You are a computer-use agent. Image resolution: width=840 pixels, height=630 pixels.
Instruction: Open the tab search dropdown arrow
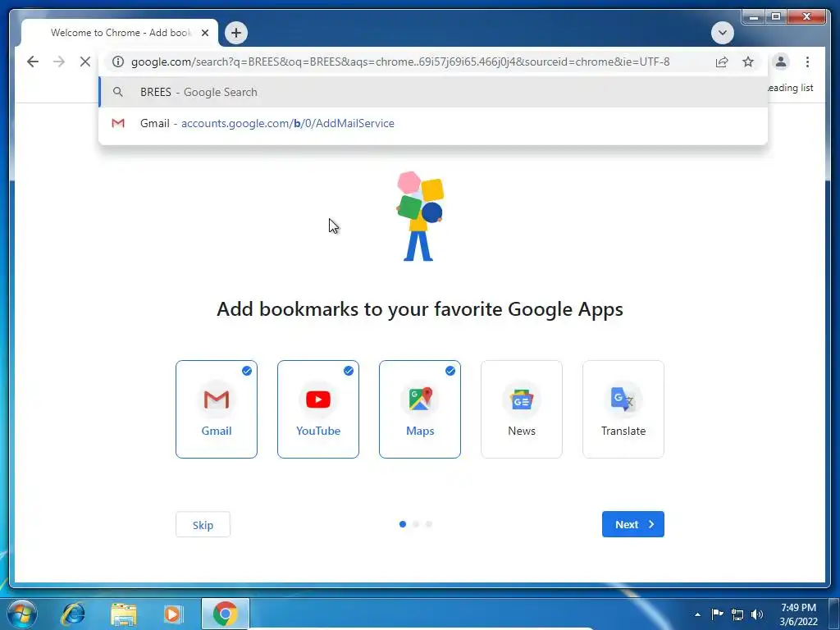(x=722, y=33)
